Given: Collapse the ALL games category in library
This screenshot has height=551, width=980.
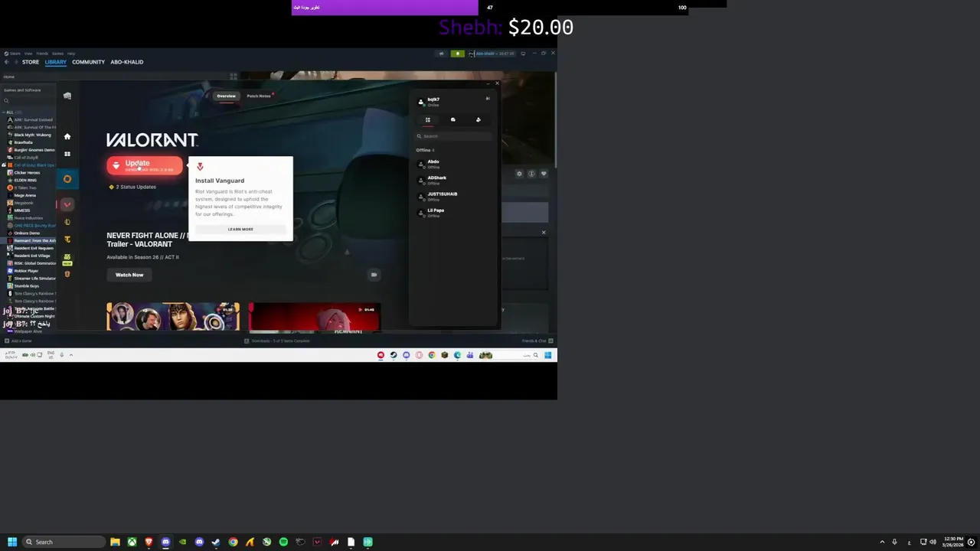Looking at the screenshot, I should pyautogui.click(x=5, y=112).
